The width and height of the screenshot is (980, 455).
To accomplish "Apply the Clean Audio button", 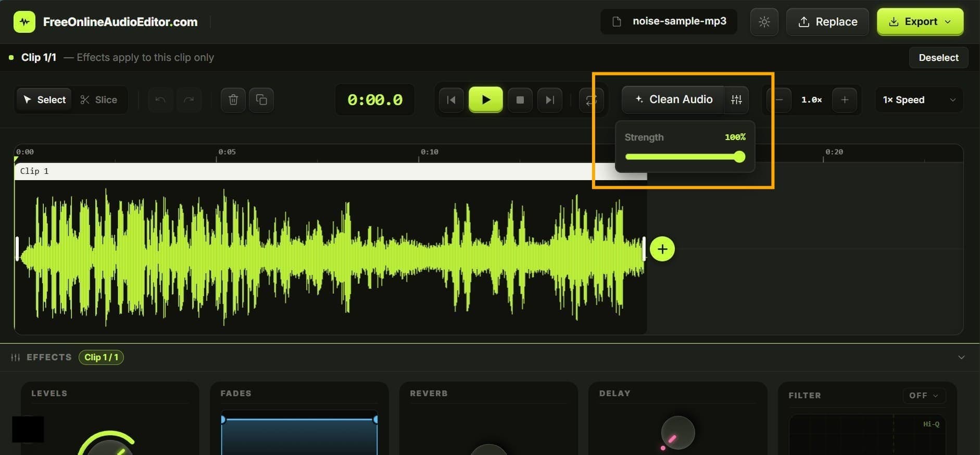I will (673, 99).
